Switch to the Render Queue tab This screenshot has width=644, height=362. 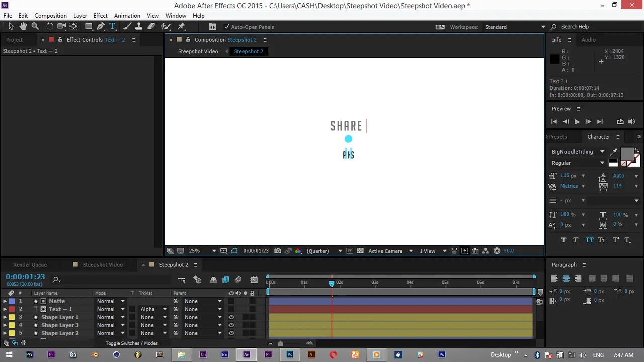30,265
